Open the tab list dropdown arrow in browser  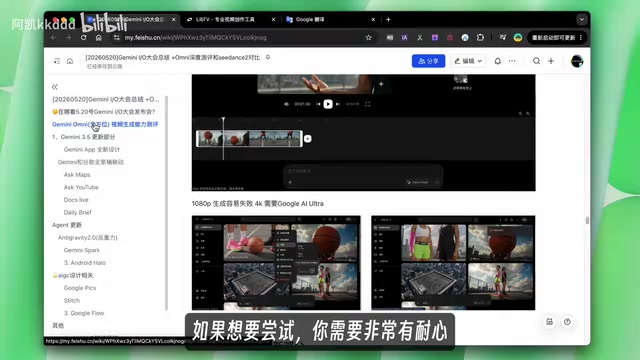582,19
